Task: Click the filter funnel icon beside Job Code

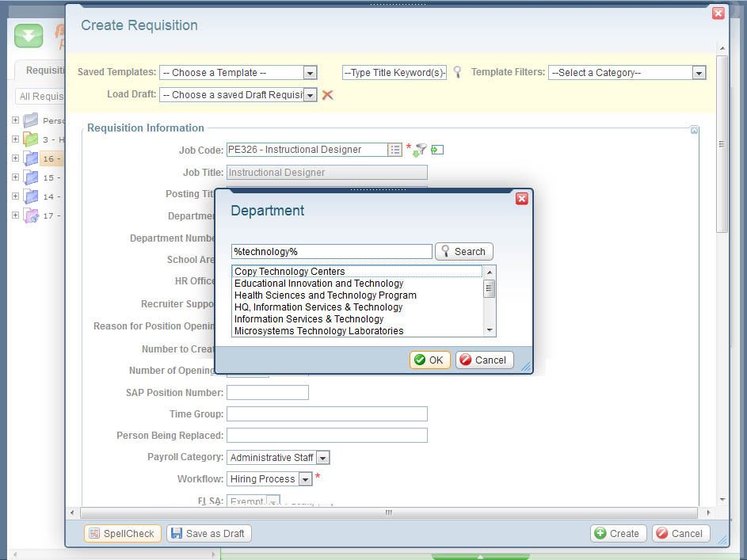Action: (x=420, y=150)
